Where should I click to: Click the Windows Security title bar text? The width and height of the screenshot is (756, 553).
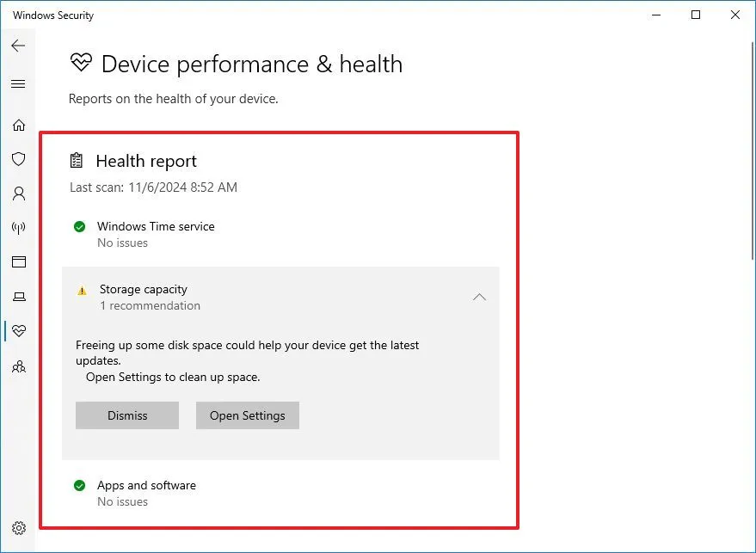(53, 15)
